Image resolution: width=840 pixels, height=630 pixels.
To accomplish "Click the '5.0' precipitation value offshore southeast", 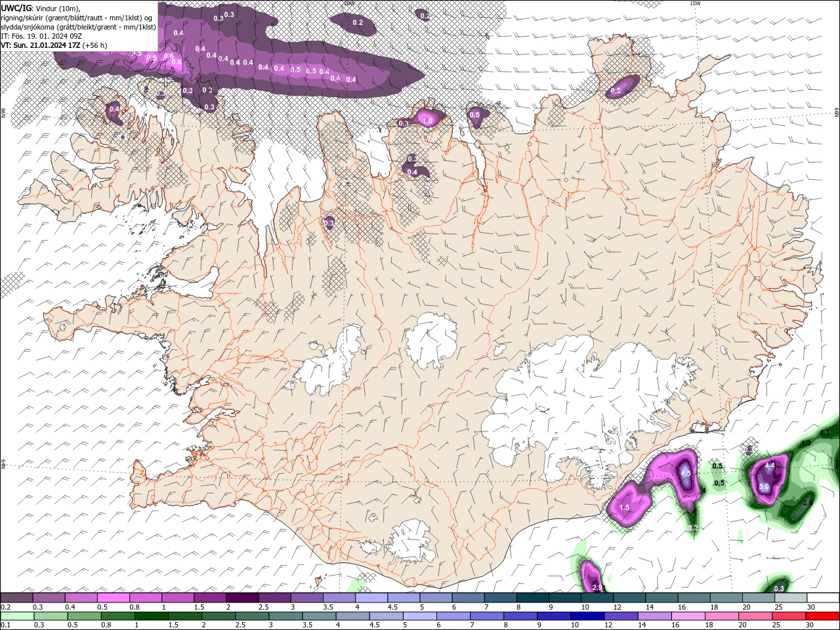I will point(764,487).
